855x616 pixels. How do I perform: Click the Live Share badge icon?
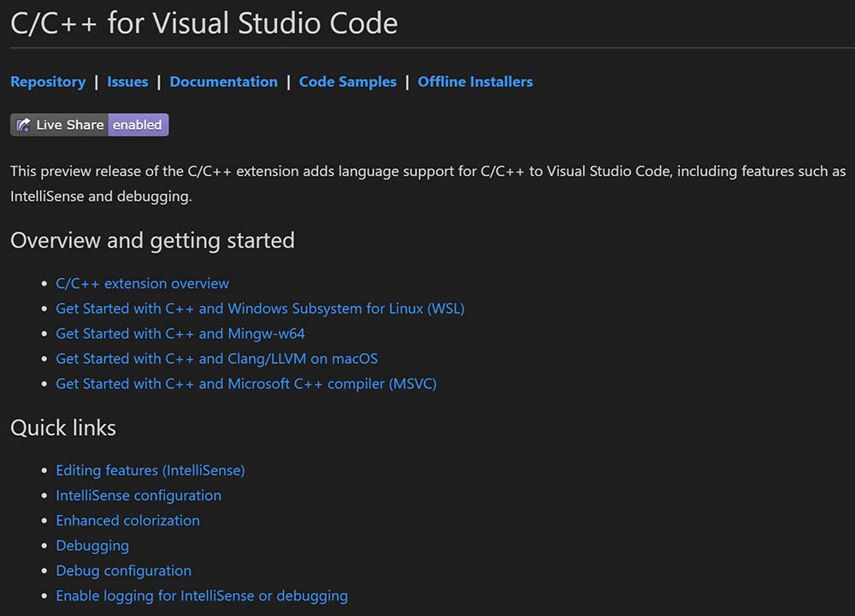pyautogui.click(x=23, y=125)
